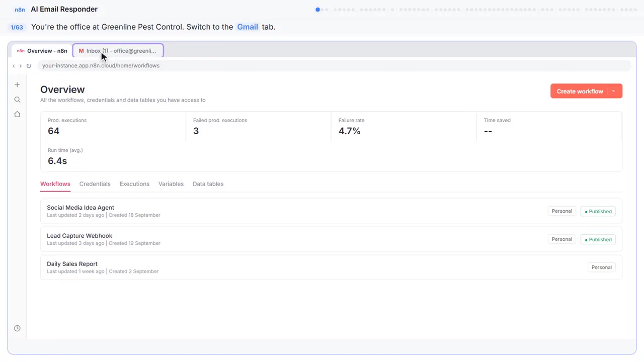
Task: Select the Workflows tab
Action: (55, 184)
